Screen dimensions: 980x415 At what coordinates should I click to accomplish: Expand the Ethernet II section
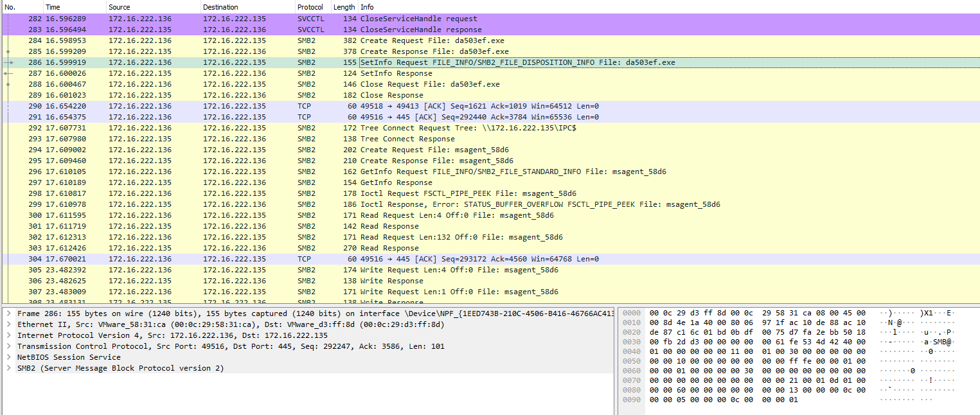click(x=8, y=324)
